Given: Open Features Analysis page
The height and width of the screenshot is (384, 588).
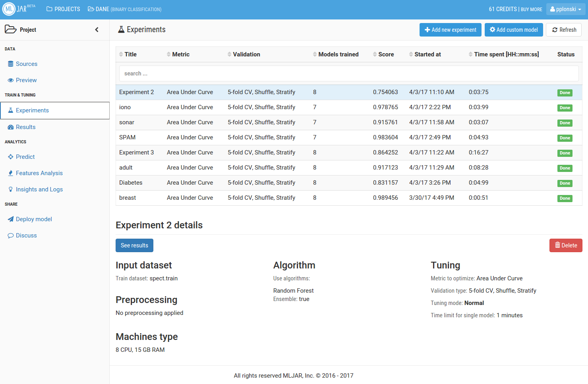Looking at the screenshot, I should (x=39, y=173).
